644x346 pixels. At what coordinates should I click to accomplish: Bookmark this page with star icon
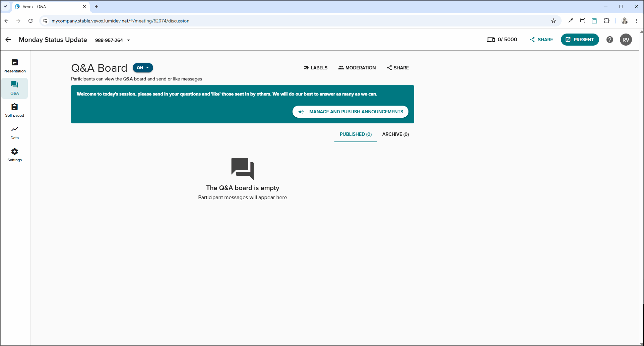(x=554, y=21)
